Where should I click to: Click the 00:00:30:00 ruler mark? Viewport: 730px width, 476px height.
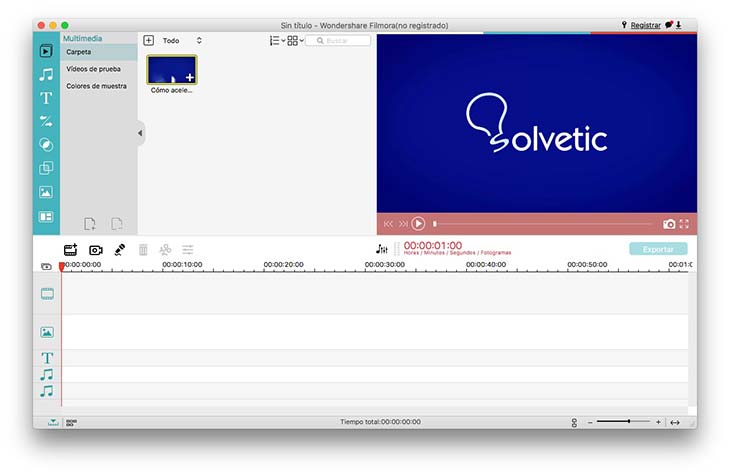(x=385, y=265)
